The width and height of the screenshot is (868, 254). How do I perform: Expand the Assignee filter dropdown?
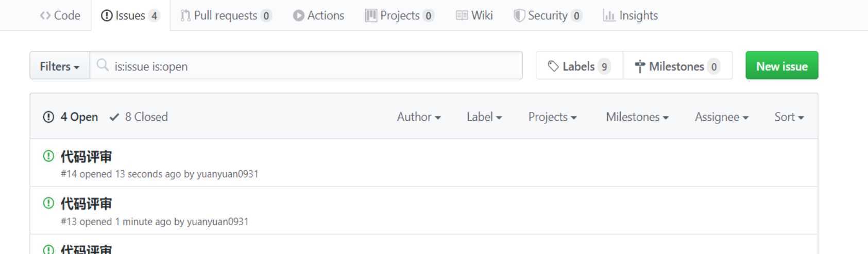tap(721, 117)
